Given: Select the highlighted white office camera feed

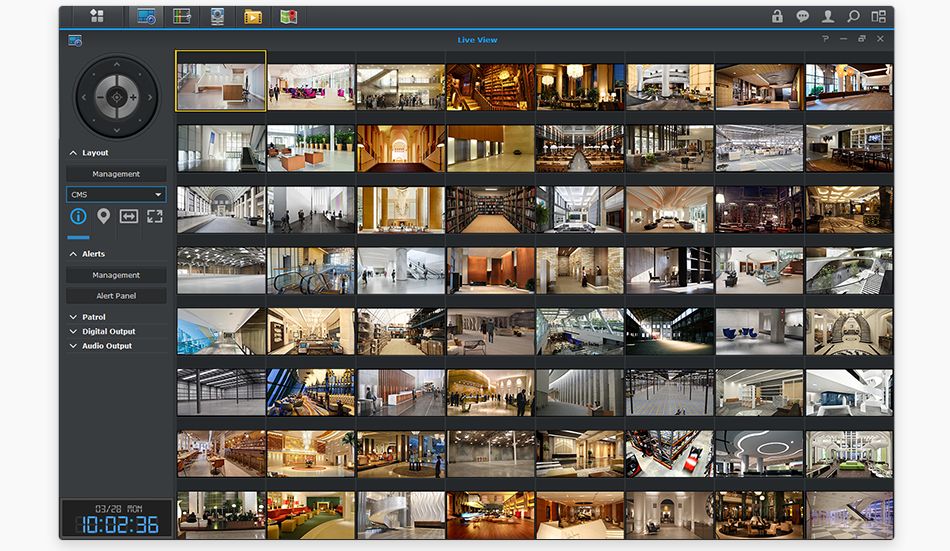Looking at the screenshot, I should point(221,81).
